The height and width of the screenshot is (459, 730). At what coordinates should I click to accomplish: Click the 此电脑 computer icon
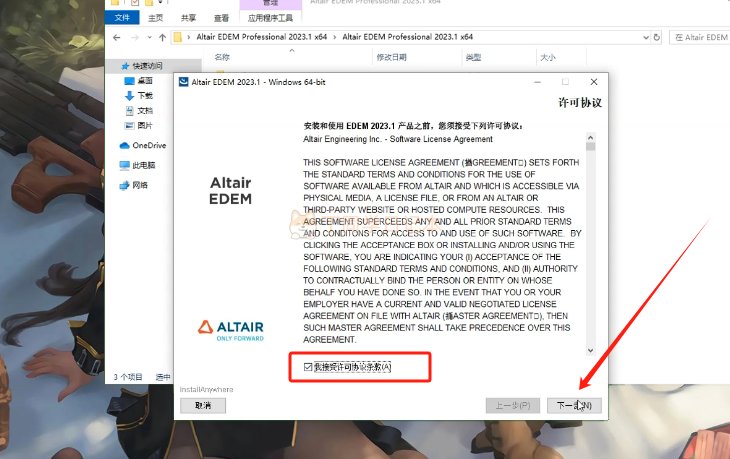tap(124, 165)
